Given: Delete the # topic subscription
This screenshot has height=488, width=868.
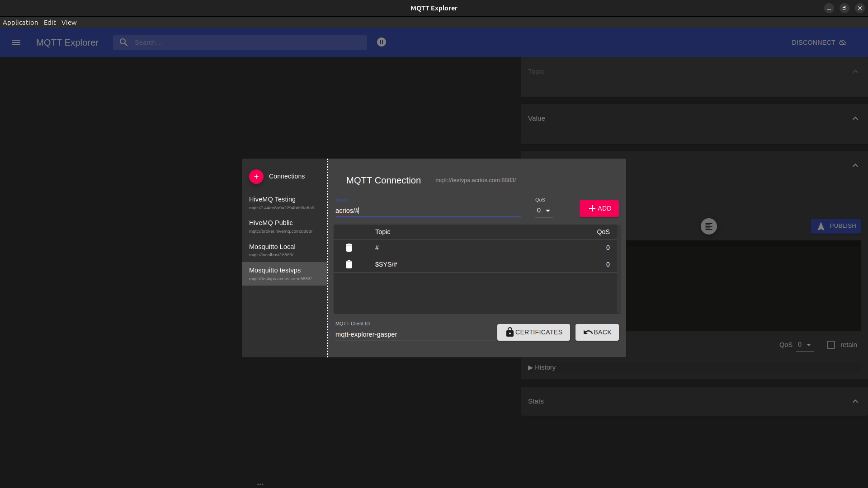Looking at the screenshot, I should [x=349, y=248].
